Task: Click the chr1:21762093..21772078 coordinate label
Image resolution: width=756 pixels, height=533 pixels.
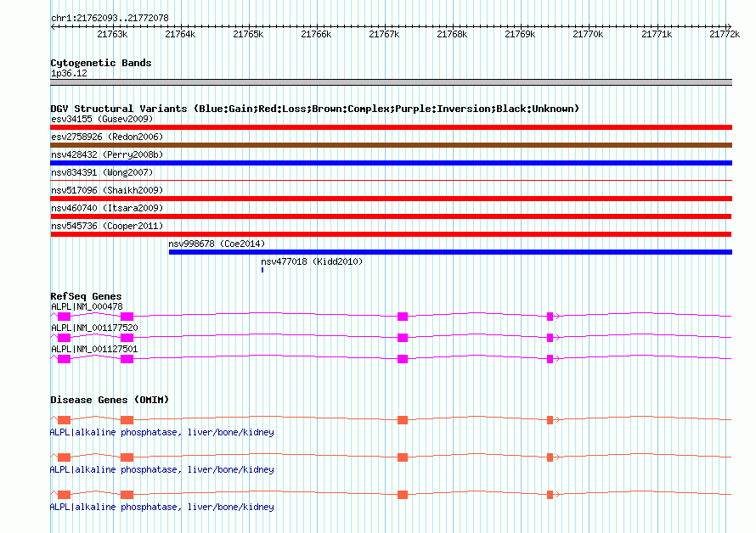Action: coord(110,18)
